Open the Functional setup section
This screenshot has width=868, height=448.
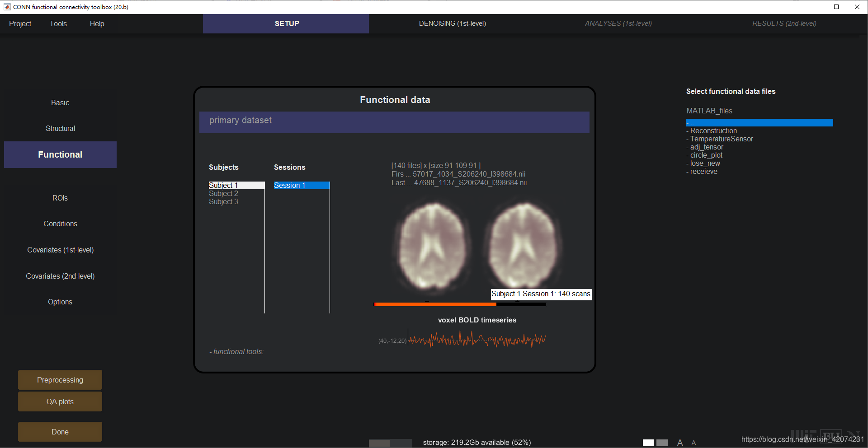pyautogui.click(x=60, y=154)
